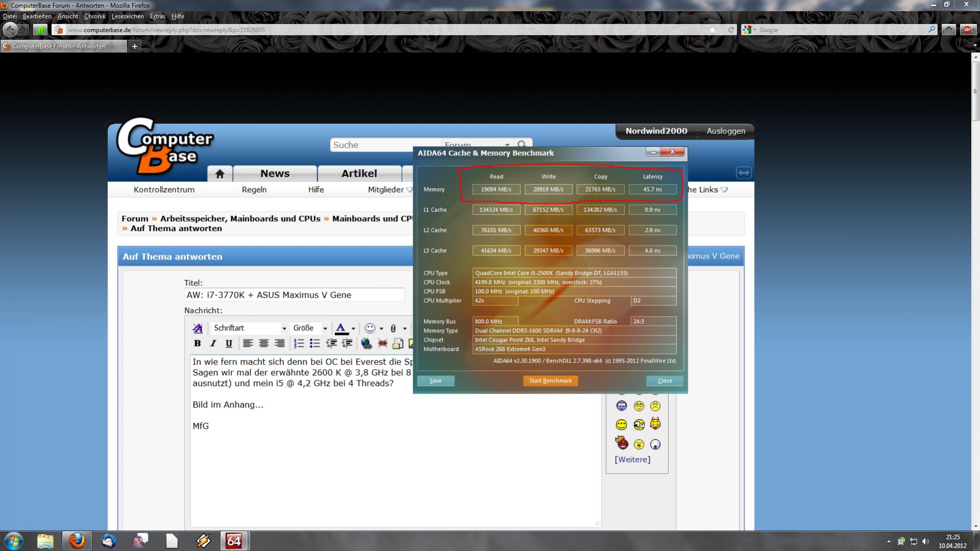The width and height of the screenshot is (980, 551).
Task: Open Windows Explorer from the taskbar
Action: point(45,541)
